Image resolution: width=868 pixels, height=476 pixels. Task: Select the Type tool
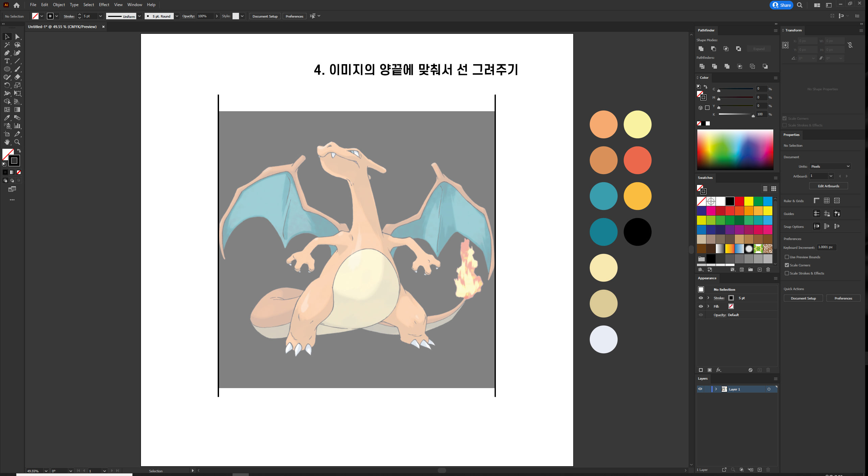point(7,61)
